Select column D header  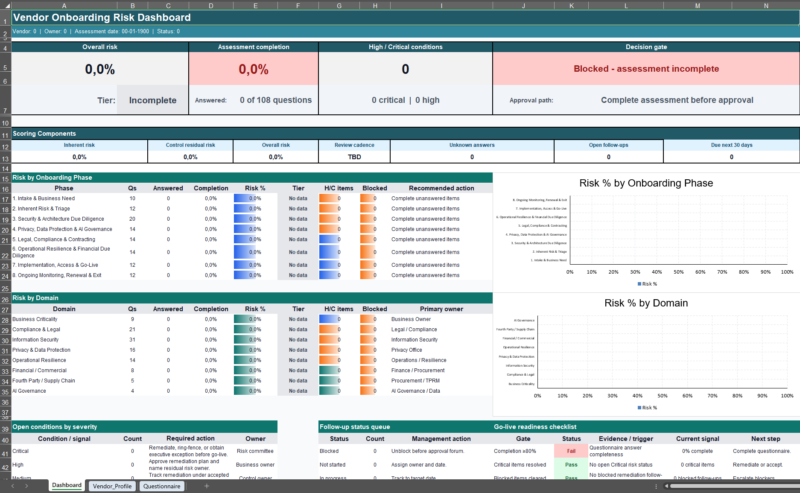[211, 6]
